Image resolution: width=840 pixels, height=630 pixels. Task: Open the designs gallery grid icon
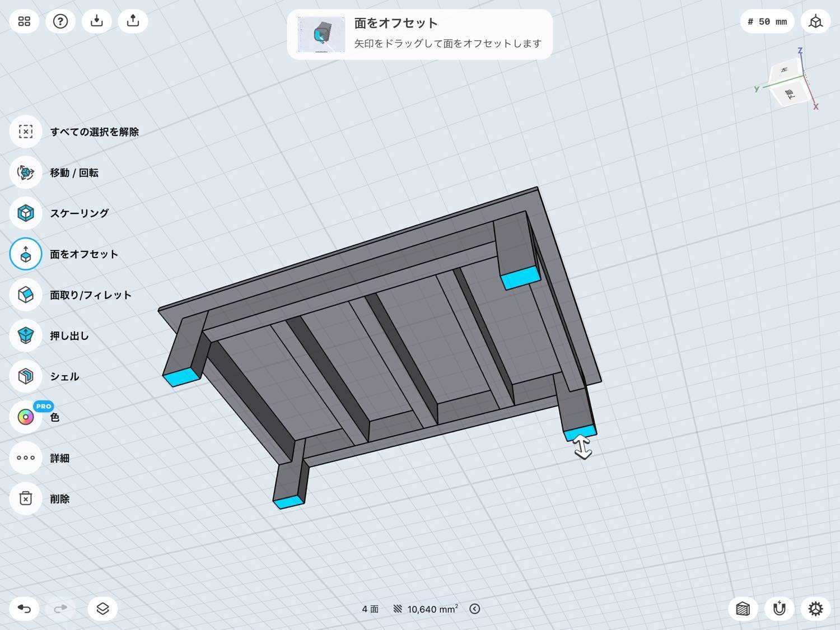[x=24, y=21]
